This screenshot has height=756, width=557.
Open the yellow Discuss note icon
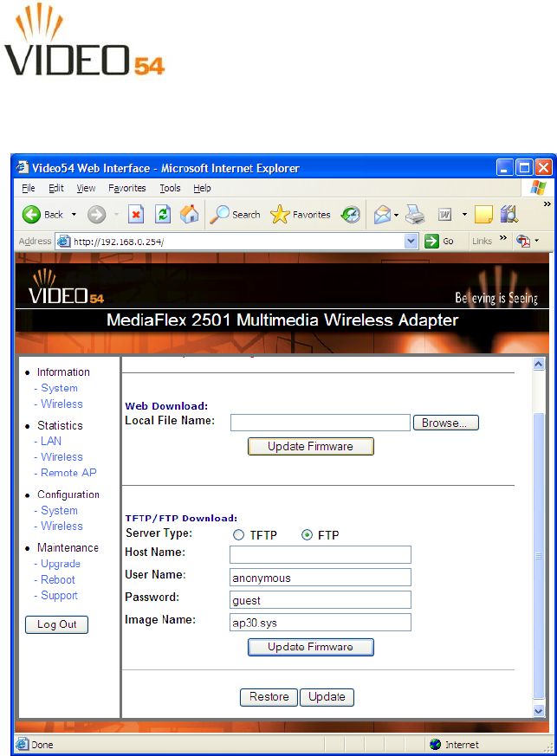483,215
